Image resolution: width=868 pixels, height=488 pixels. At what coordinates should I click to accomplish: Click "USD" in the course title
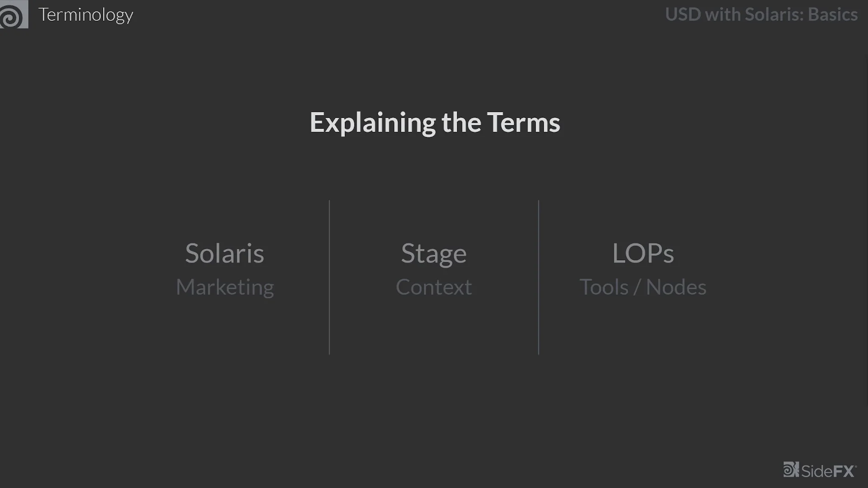click(683, 14)
